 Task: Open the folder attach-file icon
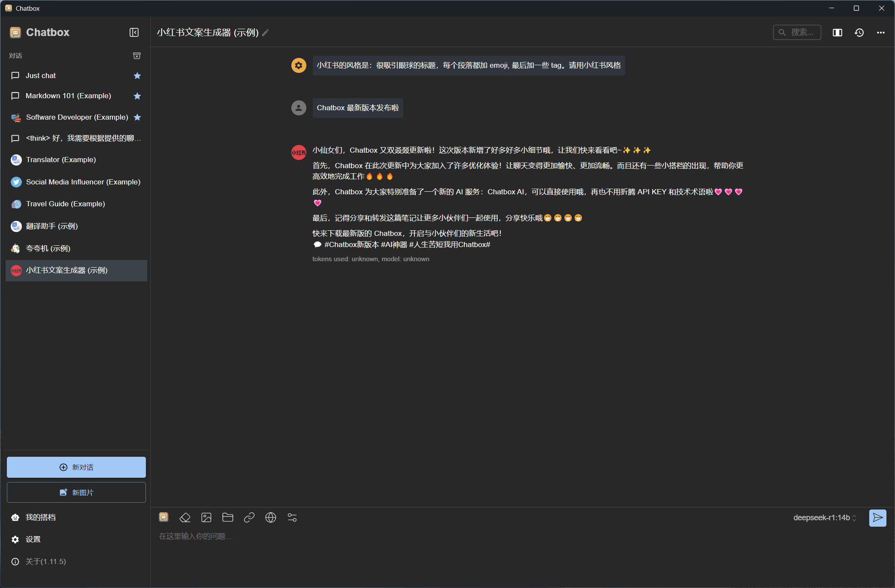(x=228, y=518)
